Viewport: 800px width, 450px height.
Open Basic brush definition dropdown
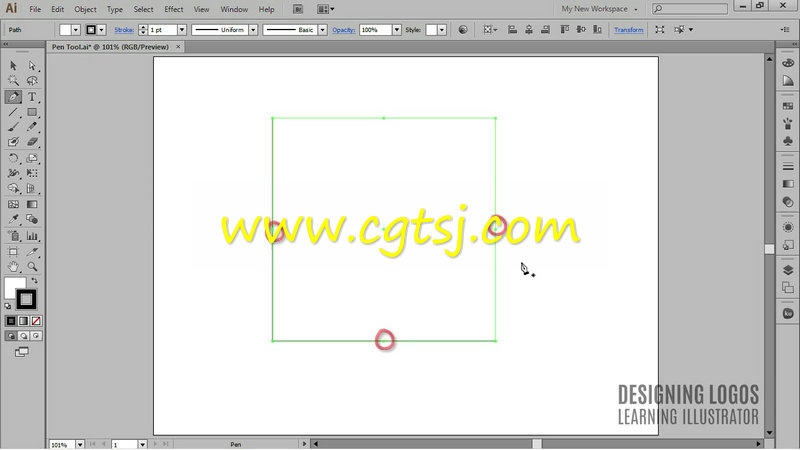[x=322, y=30]
